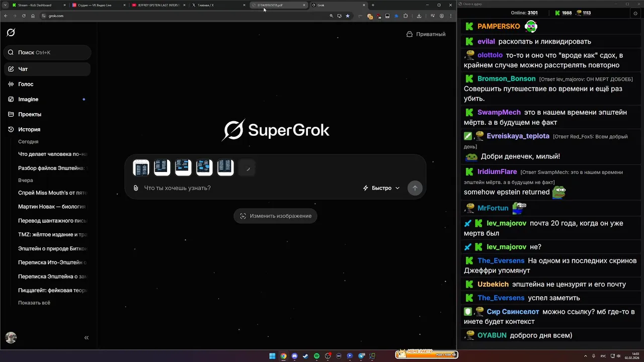Open the Голос voice section
The height and width of the screenshot is (362, 644).
[47, 84]
